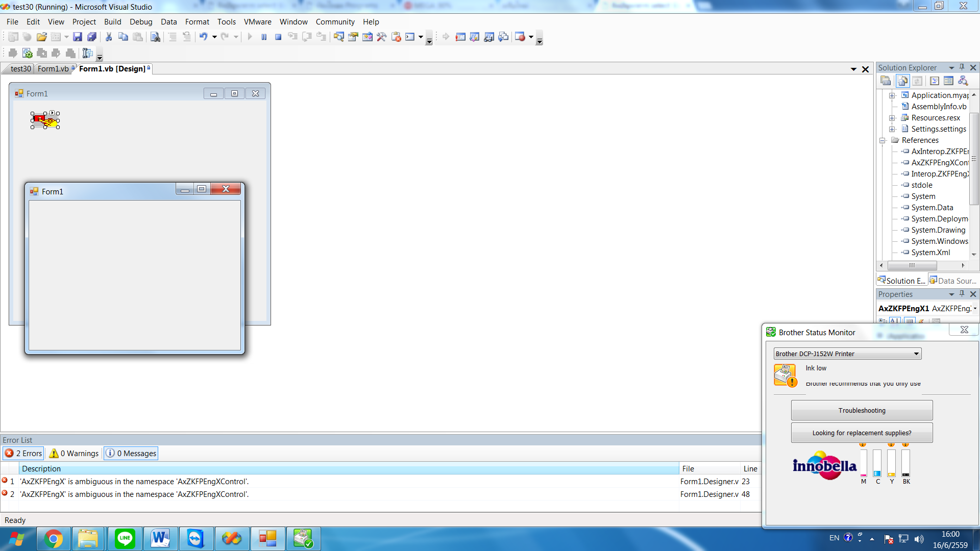Select the Form1.vb code tab
The height and width of the screenshot is (551, 980).
click(x=54, y=69)
